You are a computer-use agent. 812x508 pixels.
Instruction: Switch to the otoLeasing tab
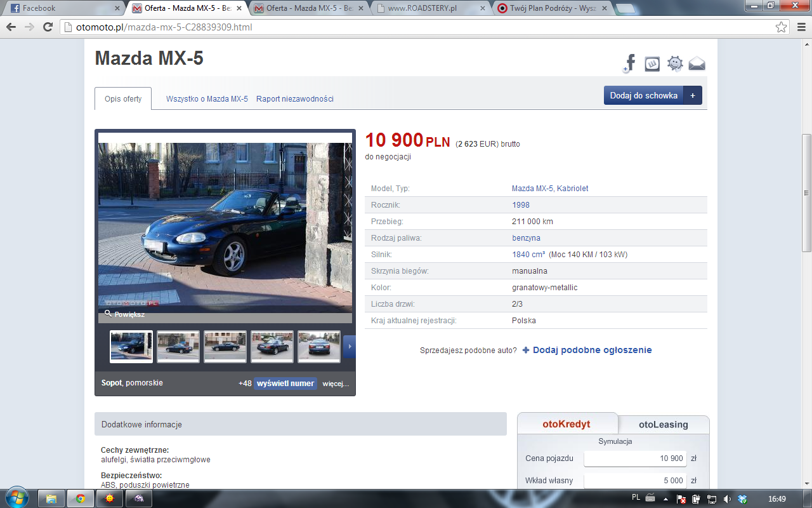point(664,425)
